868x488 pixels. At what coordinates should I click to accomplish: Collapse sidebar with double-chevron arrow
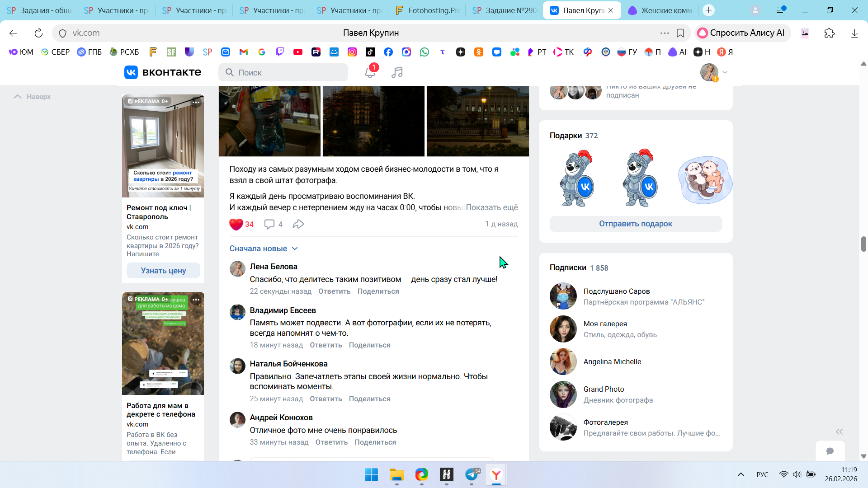pos(839,432)
